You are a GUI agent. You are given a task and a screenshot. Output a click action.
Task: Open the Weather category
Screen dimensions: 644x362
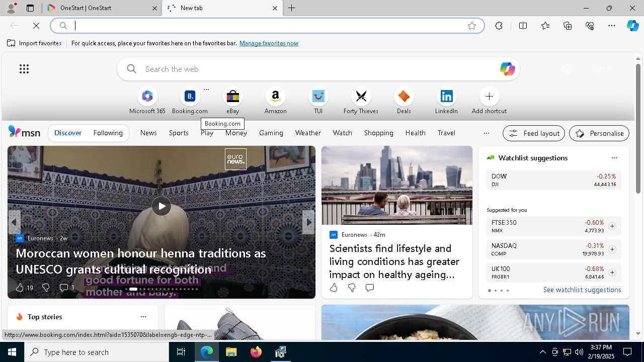tap(308, 133)
